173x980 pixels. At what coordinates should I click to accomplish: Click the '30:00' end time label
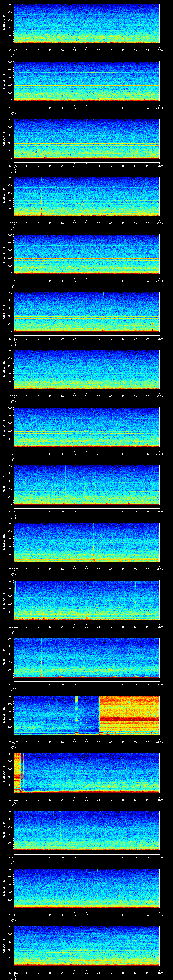tap(160, 50)
